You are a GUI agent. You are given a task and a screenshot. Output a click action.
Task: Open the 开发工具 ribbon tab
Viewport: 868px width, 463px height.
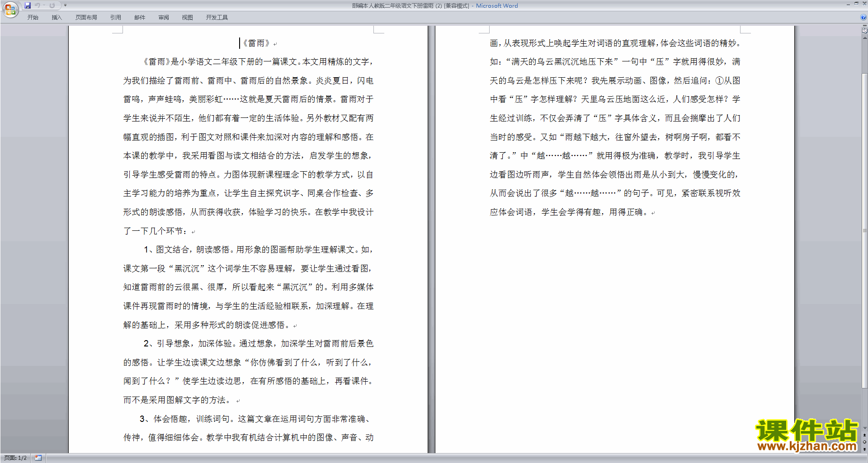coord(217,18)
